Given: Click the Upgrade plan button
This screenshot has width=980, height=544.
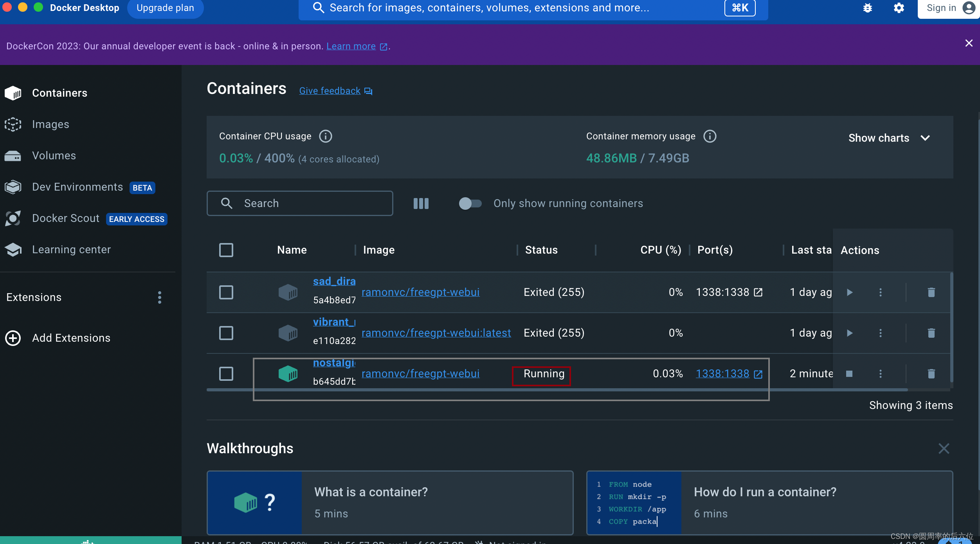Looking at the screenshot, I should [x=165, y=8].
